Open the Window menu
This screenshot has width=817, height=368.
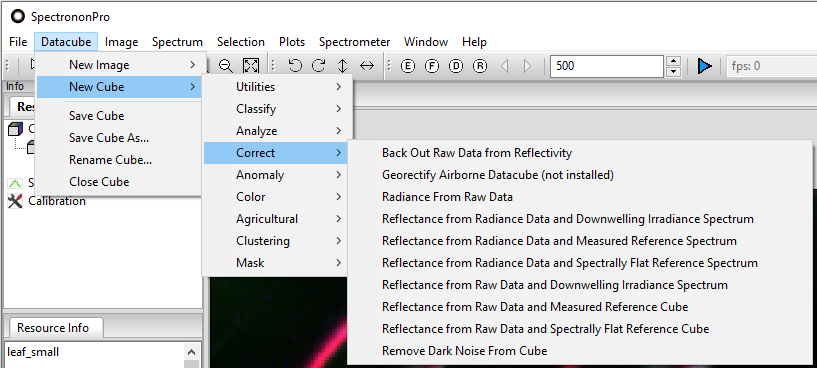pos(426,42)
